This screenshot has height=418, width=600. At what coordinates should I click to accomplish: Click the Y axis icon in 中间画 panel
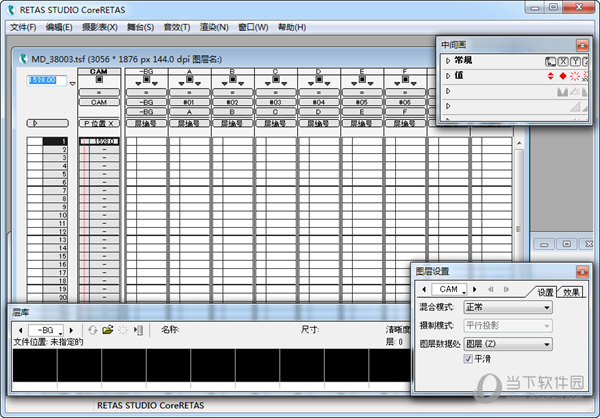(x=575, y=61)
